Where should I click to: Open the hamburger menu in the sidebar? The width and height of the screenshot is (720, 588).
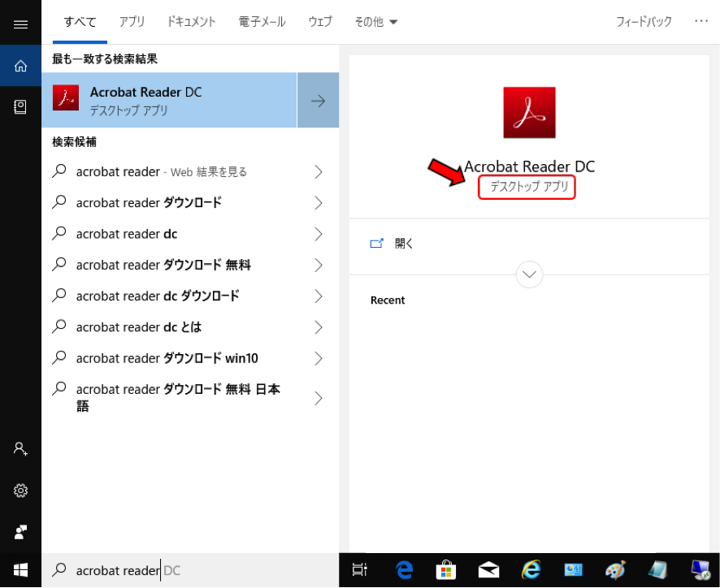coord(20,24)
